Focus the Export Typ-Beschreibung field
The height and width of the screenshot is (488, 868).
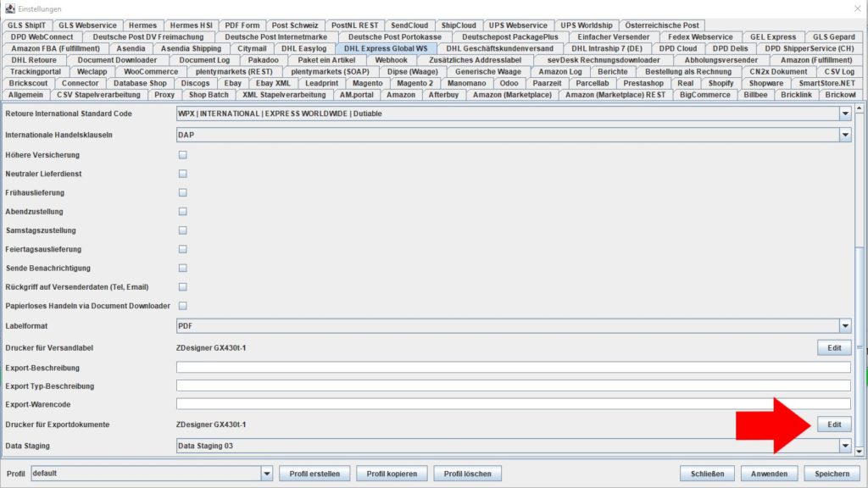[x=513, y=385]
